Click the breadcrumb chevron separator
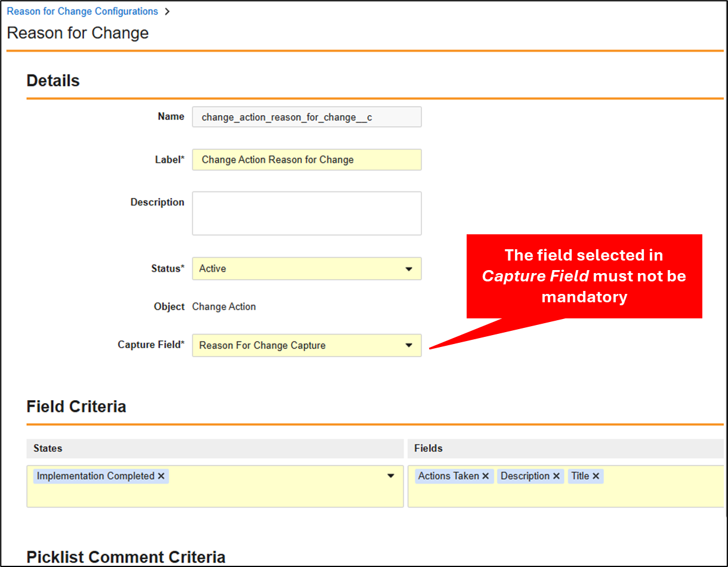The height and width of the screenshot is (567, 728). pyautogui.click(x=166, y=11)
